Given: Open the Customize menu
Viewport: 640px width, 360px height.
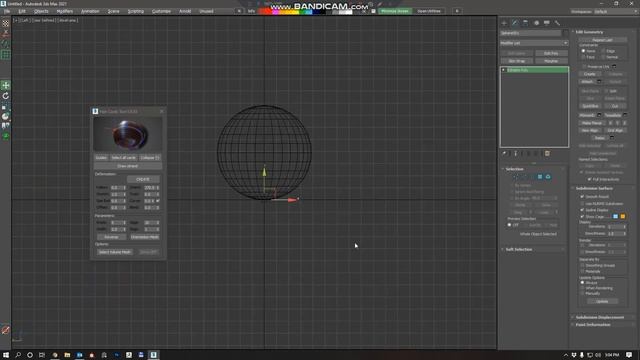Looking at the screenshot, I should 161,11.
